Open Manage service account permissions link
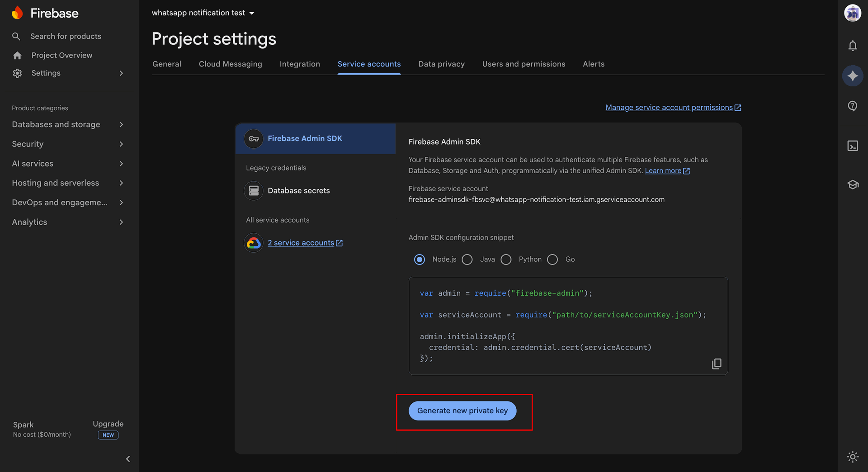Screen dimensions: 868x472 click(x=669, y=108)
